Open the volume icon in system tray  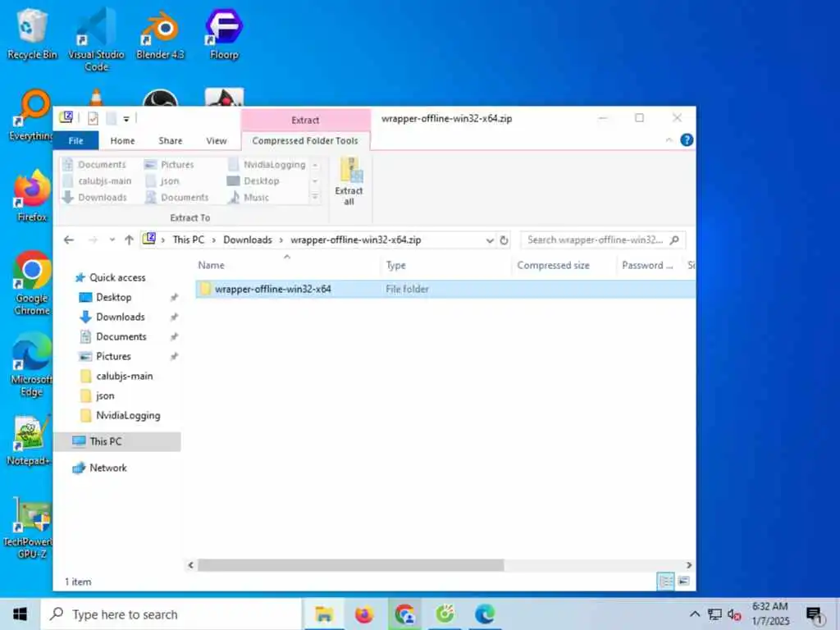(x=734, y=614)
